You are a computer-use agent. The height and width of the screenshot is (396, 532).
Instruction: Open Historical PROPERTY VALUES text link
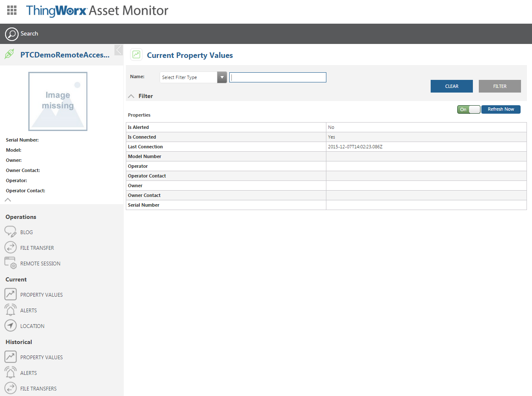point(41,357)
